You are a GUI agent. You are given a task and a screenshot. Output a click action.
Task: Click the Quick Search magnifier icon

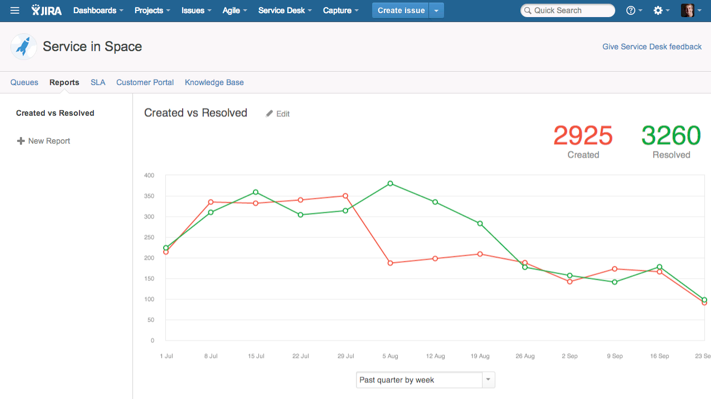pyautogui.click(x=527, y=10)
